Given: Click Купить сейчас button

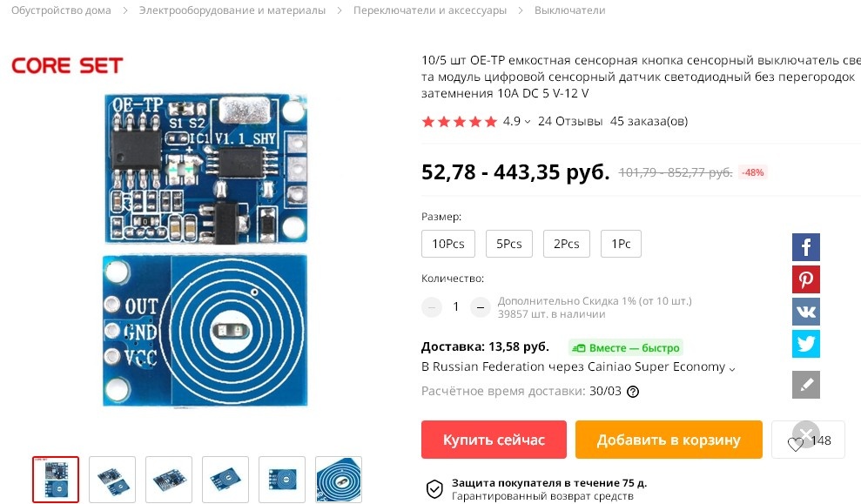Looking at the screenshot, I should 494,440.
